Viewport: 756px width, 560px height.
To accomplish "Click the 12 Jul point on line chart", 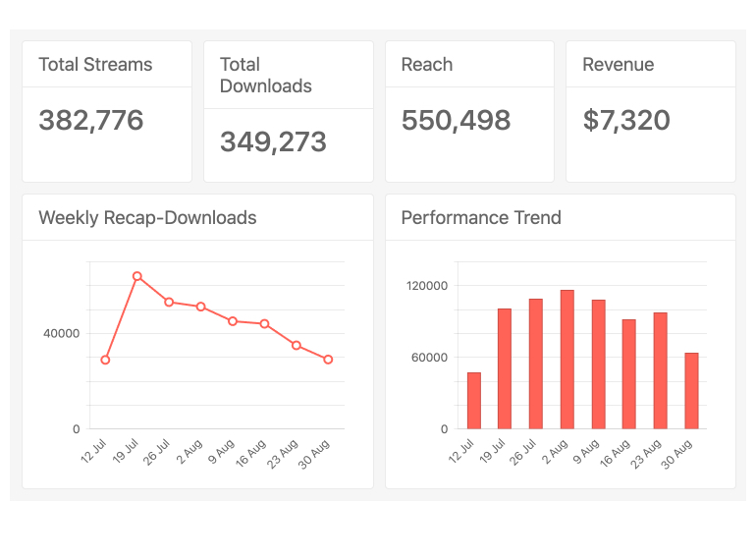I will tap(105, 360).
